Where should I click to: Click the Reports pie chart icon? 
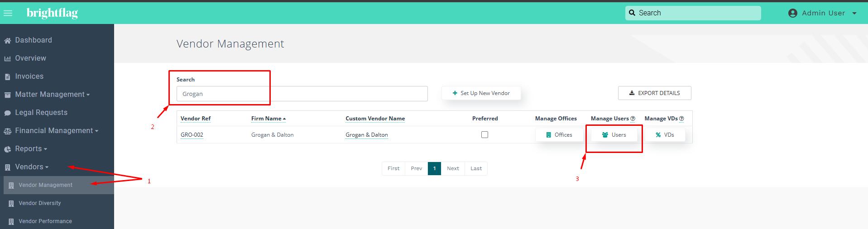tap(7, 149)
